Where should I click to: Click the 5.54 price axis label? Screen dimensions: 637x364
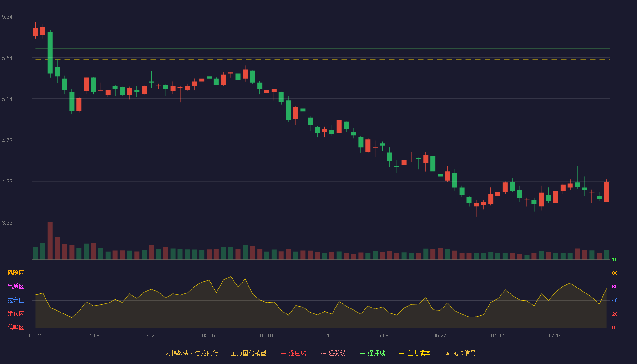[7, 58]
